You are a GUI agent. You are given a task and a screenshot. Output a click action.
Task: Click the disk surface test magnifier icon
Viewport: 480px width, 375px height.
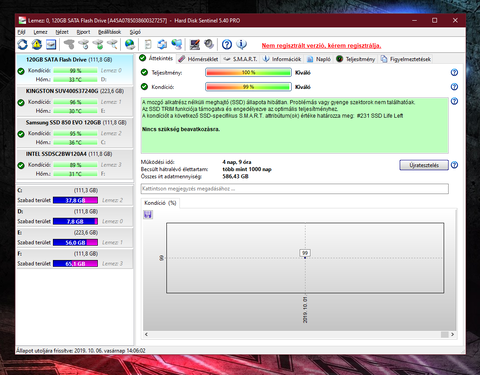coord(112,44)
